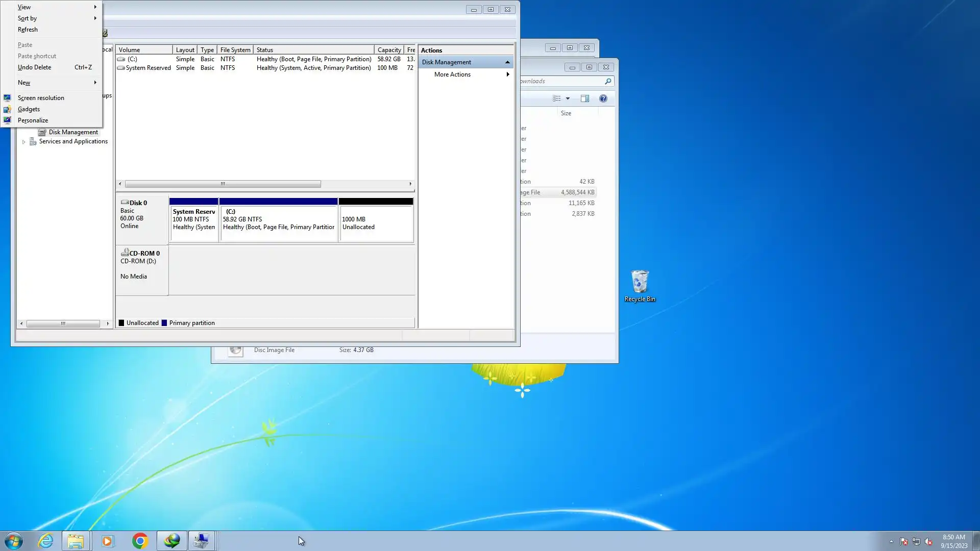Viewport: 980px width, 551px height.
Task: Click the Windows Start orb
Action: (14, 541)
